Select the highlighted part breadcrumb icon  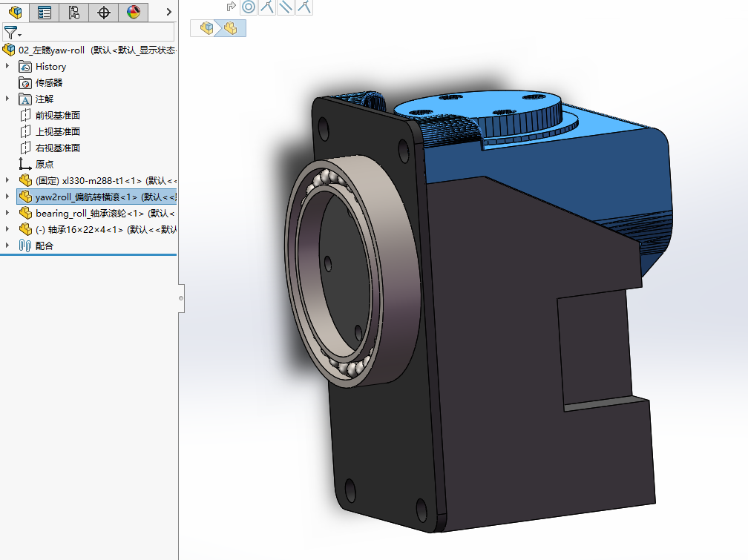click(231, 28)
